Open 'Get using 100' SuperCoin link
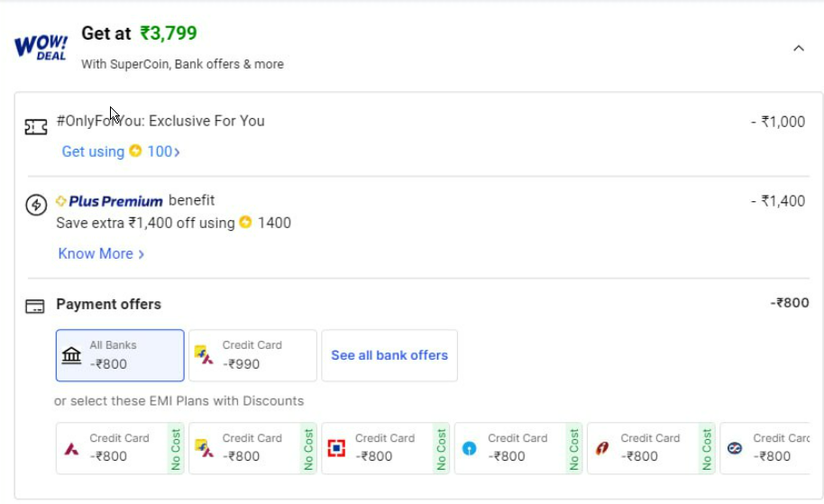The height and width of the screenshot is (504, 824). [121, 151]
